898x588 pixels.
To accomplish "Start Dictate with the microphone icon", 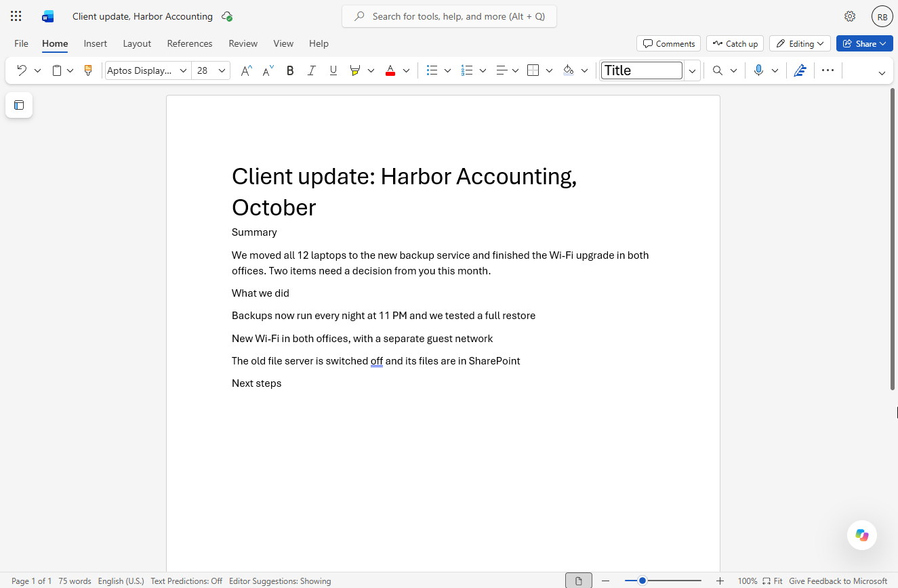I will coord(758,70).
